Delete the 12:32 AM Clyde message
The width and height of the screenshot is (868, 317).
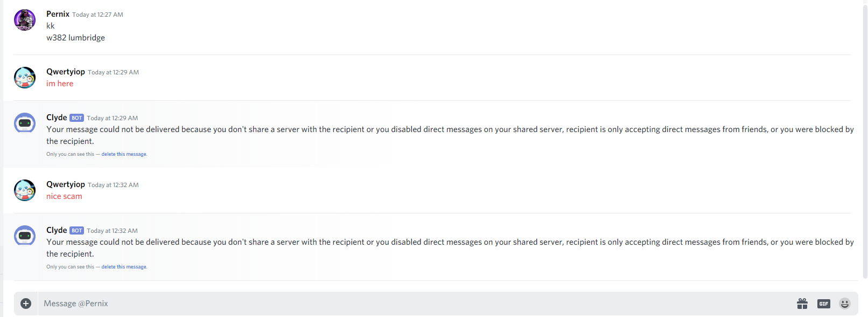coord(124,267)
